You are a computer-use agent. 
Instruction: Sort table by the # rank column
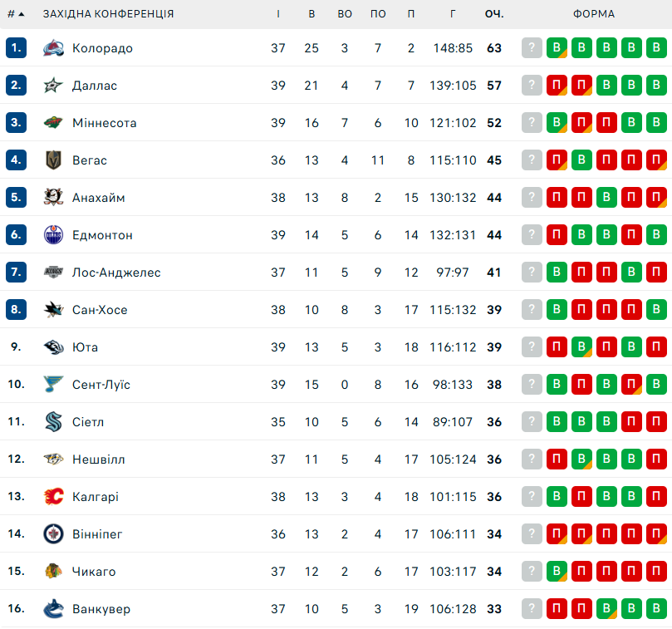(15, 14)
